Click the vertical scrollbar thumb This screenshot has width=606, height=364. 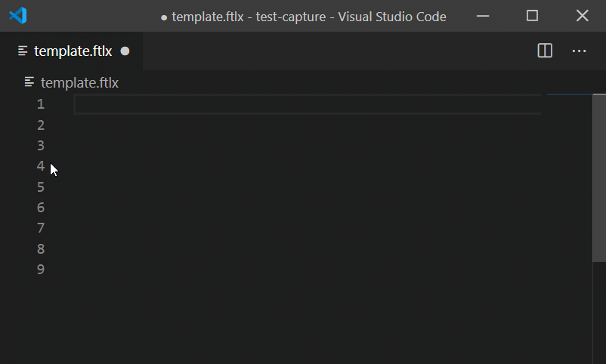599,177
